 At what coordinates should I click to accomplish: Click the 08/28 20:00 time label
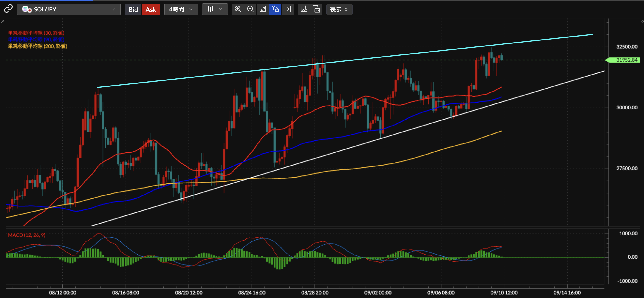click(315, 292)
